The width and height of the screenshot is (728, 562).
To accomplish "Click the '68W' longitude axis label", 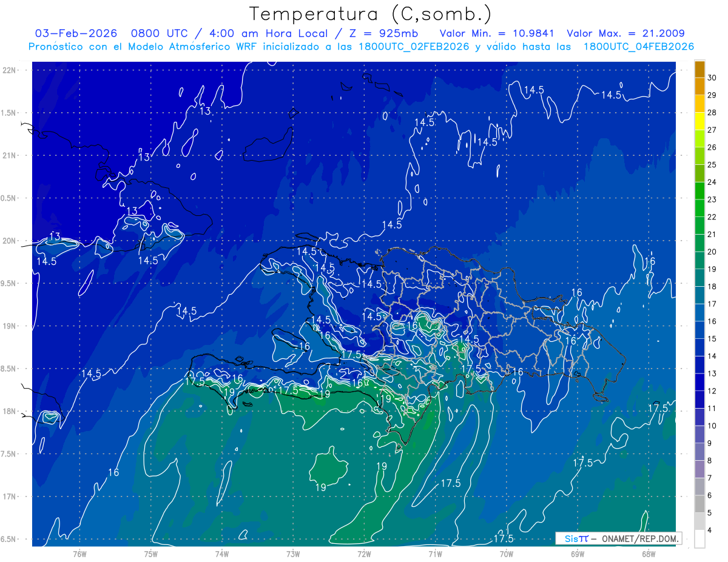I will pyautogui.click(x=649, y=554).
